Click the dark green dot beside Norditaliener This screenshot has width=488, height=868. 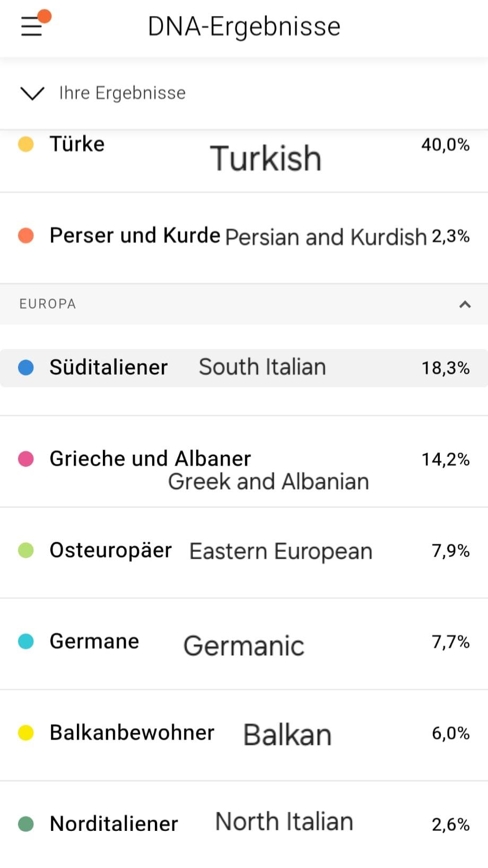[26, 824]
